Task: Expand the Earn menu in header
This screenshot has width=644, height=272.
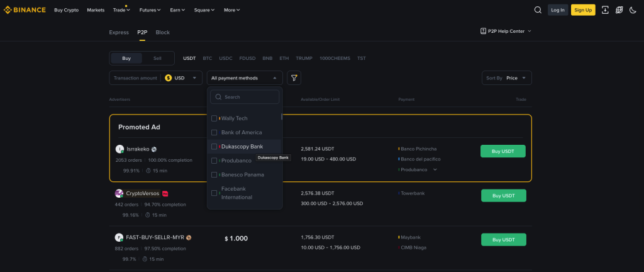Action: 177,10
